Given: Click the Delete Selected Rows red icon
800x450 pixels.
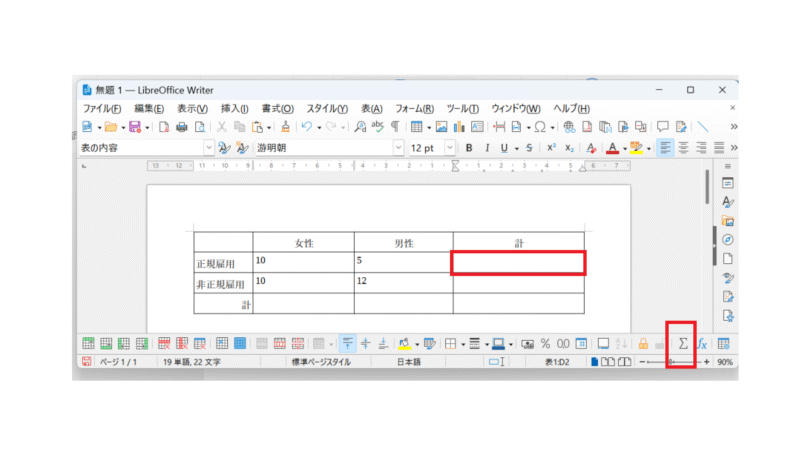Looking at the screenshot, I should tap(164, 344).
